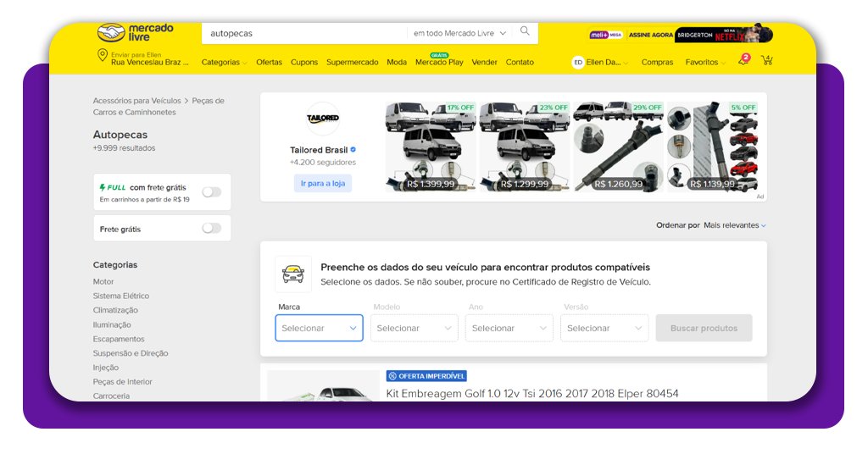This screenshot has height=454, width=868.
Task: Open the notifications bell icon
Action: 743,60
